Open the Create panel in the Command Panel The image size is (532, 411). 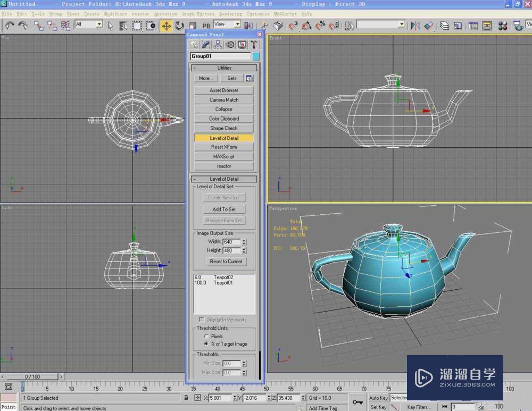[194, 45]
